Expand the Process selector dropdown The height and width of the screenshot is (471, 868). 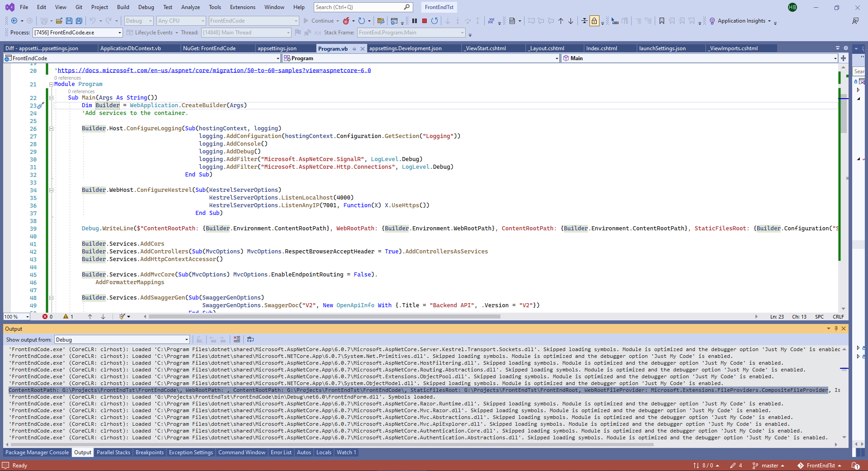point(120,33)
